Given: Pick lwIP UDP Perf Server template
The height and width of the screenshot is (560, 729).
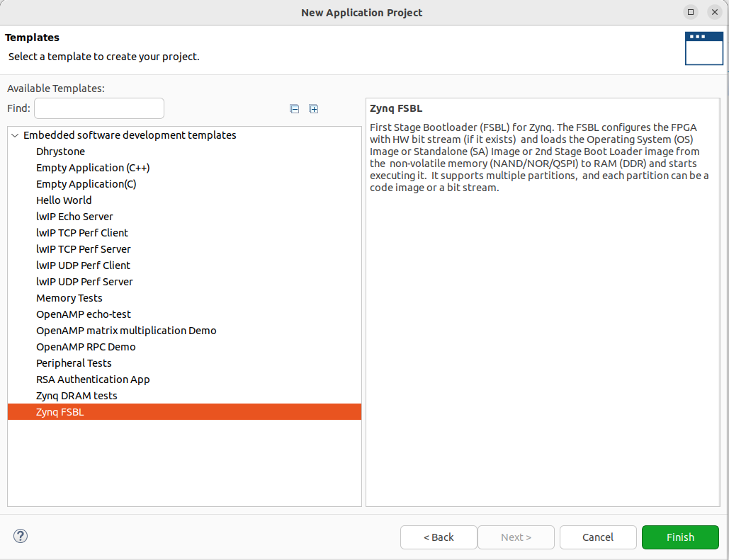Looking at the screenshot, I should point(84,282).
